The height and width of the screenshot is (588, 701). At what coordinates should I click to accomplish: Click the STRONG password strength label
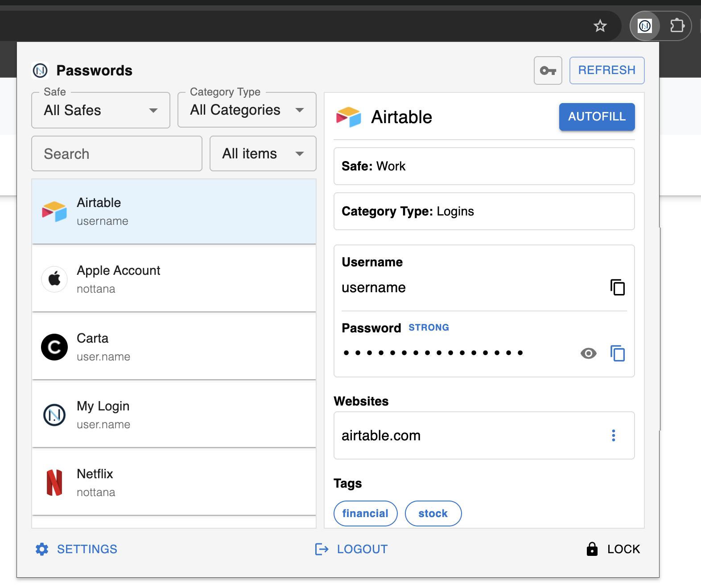point(429,327)
